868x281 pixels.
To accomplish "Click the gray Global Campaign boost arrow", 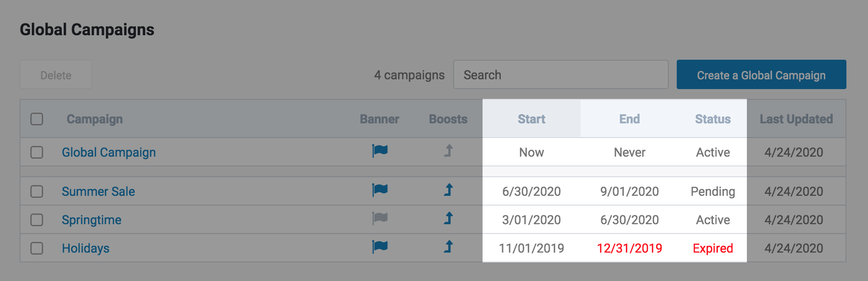I will click(x=448, y=151).
